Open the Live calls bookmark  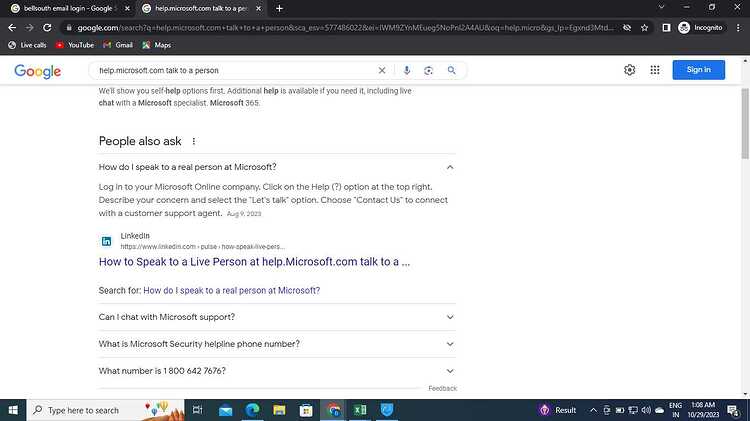click(x=27, y=45)
